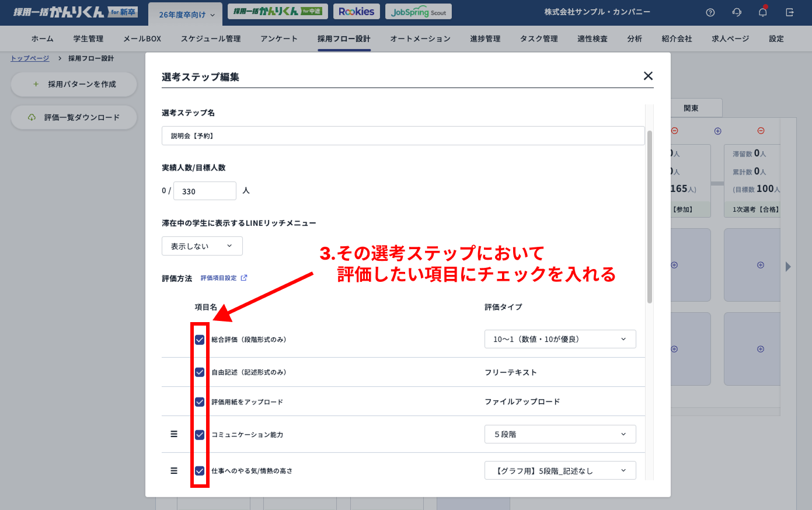Open the オートメーション menu

420,39
